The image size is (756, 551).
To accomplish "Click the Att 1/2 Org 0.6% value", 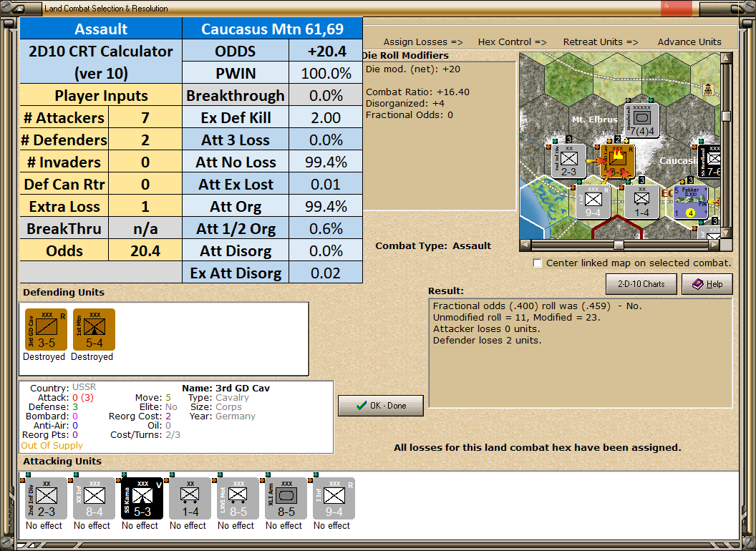I will [326, 228].
